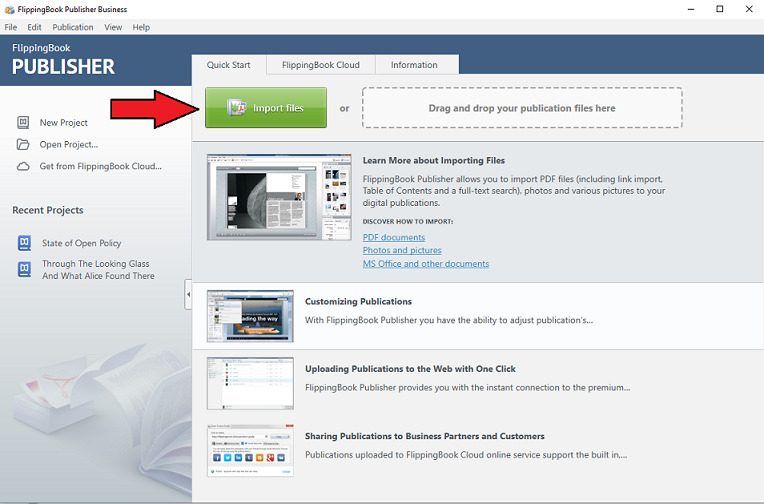Maximize the FlippingBook Publisher window
The width and height of the screenshot is (764, 504).
pyautogui.click(x=720, y=9)
